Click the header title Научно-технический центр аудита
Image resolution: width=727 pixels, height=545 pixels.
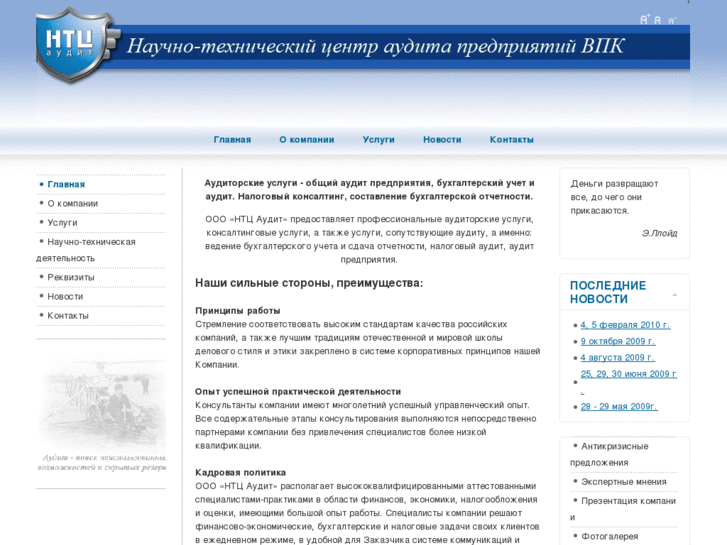click(x=376, y=46)
